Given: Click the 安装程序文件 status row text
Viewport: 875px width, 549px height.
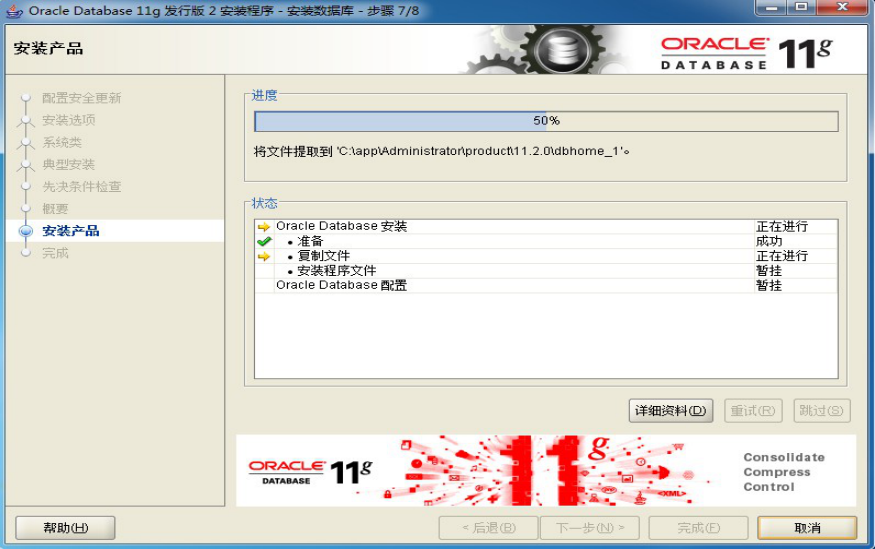Looking at the screenshot, I should (x=336, y=271).
